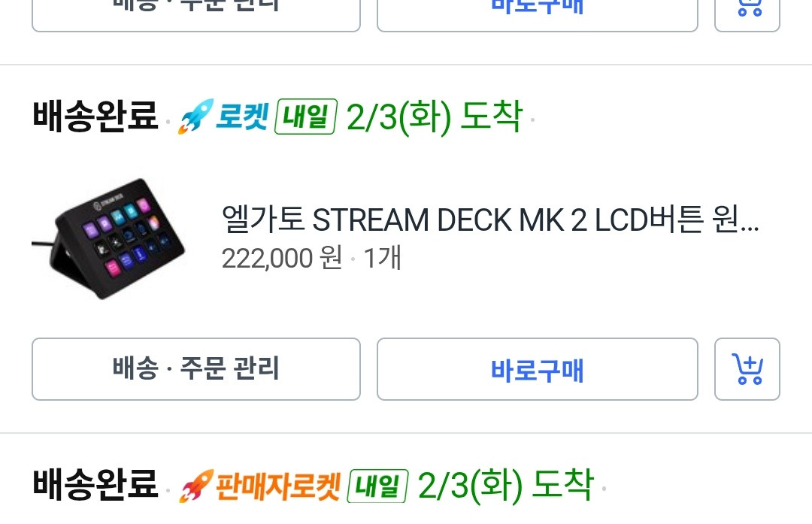Viewport: 812px width, 524px height.
Task: Click the orange 판매자로켓 rocket icon
Action: click(x=195, y=486)
